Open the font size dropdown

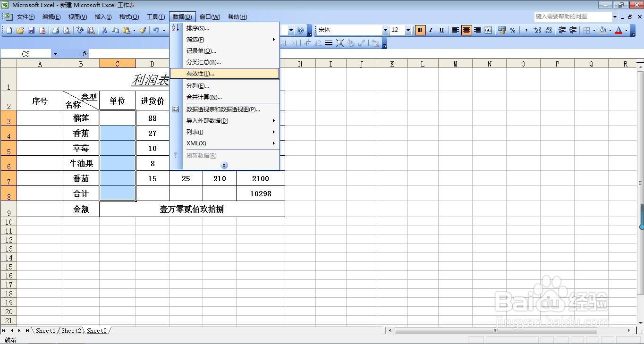click(407, 30)
